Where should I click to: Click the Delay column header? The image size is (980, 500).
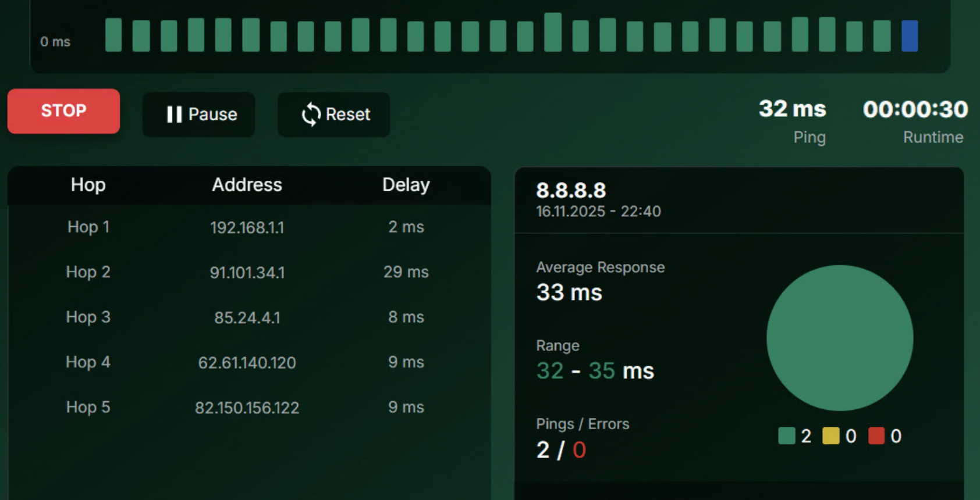[406, 185]
